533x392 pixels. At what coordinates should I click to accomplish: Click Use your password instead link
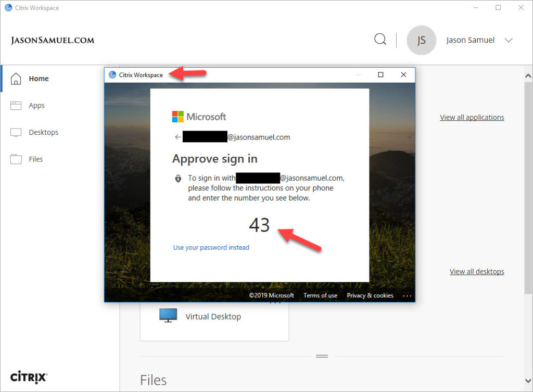[211, 248]
